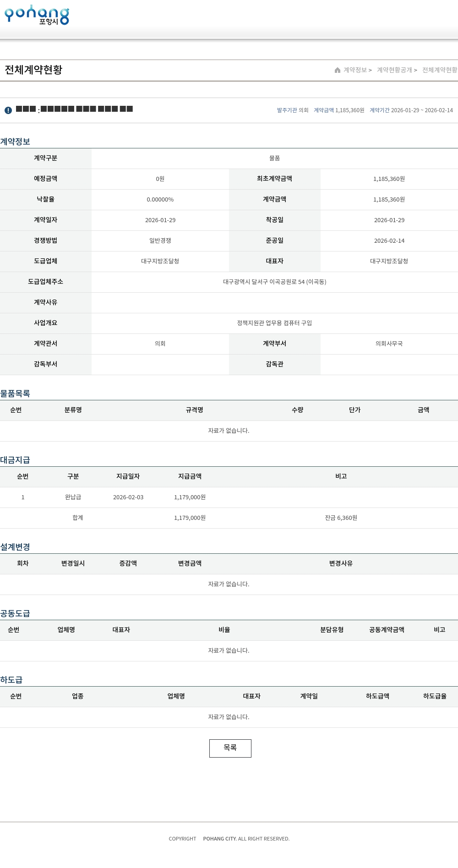Click the 도급업체주소 address value
Image resolution: width=458 pixels, height=868 pixels.
274,282
